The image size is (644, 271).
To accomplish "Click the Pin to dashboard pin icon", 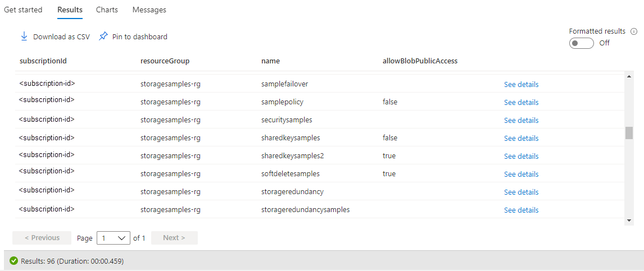I will [103, 36].
